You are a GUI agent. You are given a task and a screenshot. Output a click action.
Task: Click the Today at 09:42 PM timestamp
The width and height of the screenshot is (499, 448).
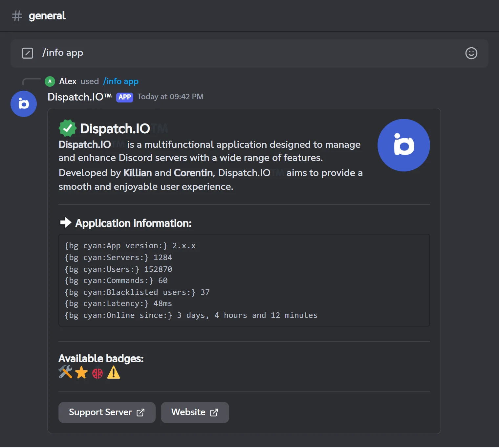click(170, 97)
